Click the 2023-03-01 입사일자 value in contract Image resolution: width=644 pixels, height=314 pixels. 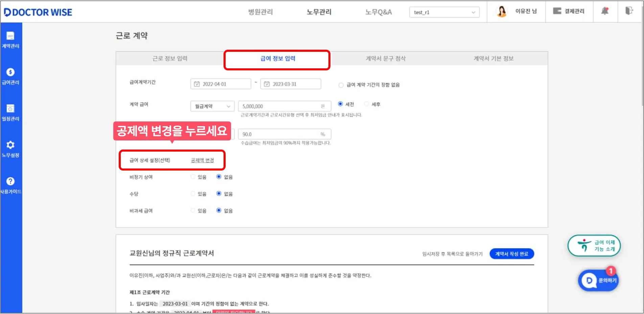pyautogui.click(x=175, y=304)
